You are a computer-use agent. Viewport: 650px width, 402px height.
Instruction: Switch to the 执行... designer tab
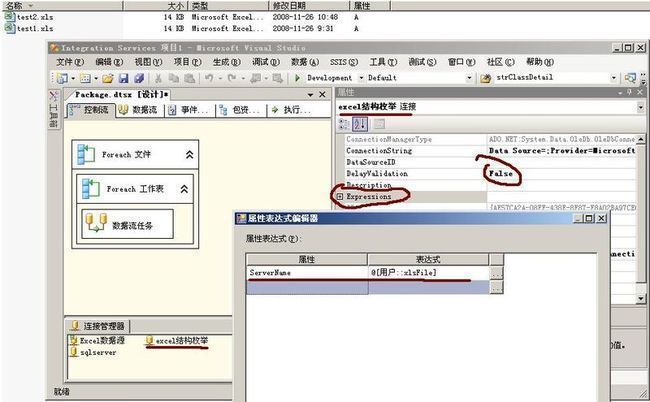292,110
